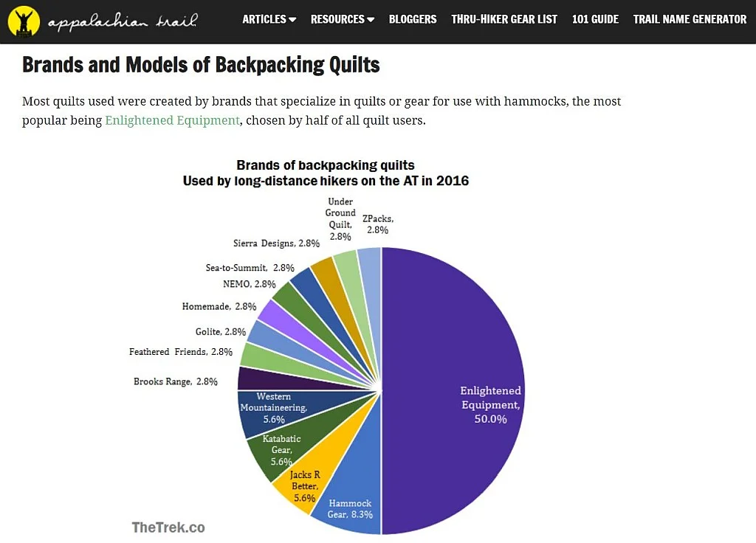Click the Brands and Models heading
Screen dimensions: 756x543
[x=201, y=65]
